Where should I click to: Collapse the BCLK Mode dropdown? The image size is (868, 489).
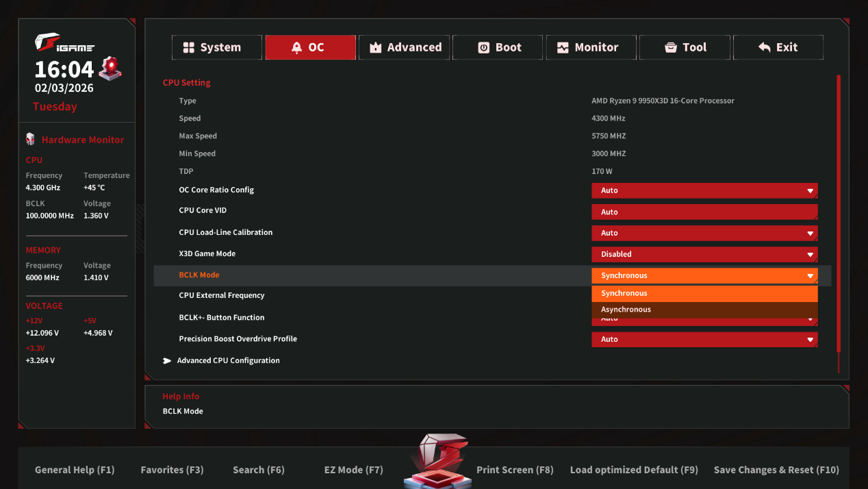tap(704, 275)
